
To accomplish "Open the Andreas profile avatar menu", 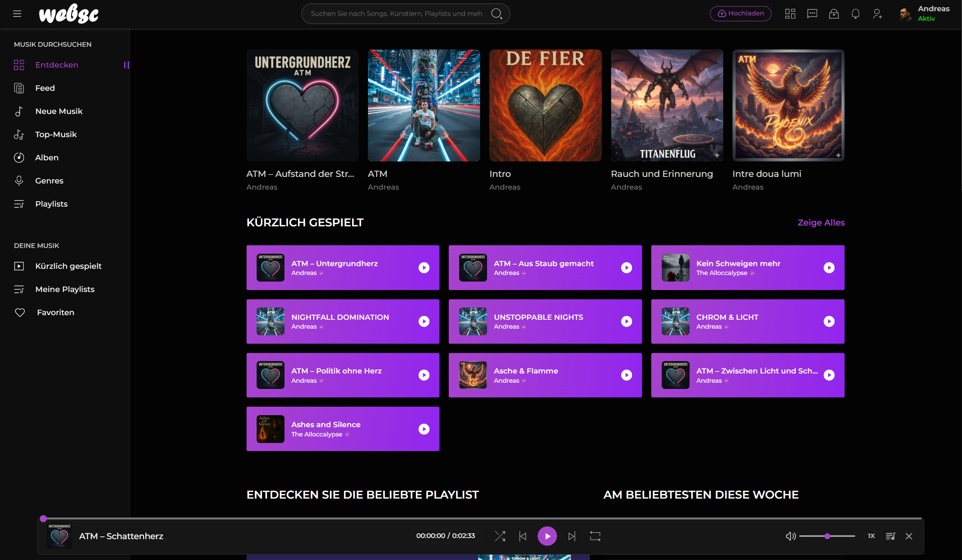I will 905,14.
